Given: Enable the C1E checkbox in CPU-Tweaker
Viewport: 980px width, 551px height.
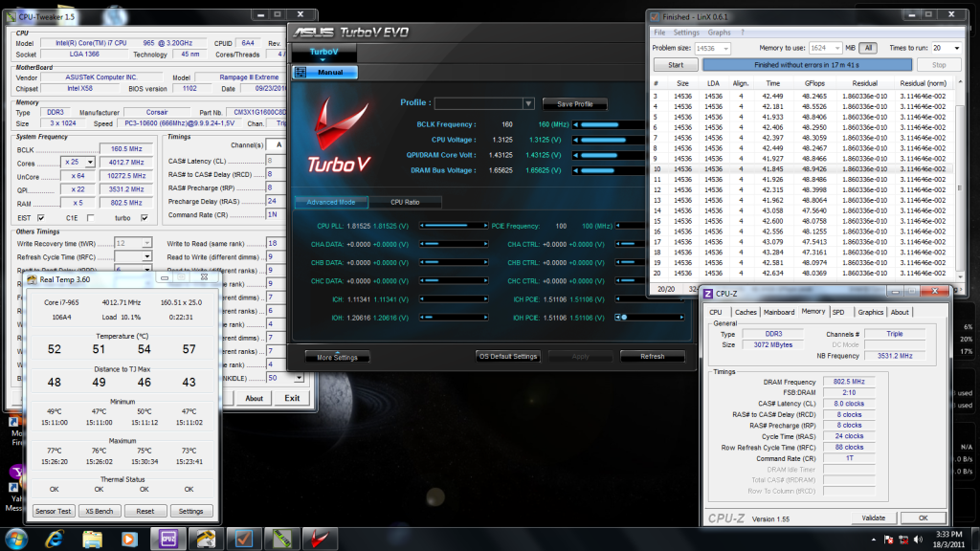Looking at the screenshot, I should click(x=91, y=218).
